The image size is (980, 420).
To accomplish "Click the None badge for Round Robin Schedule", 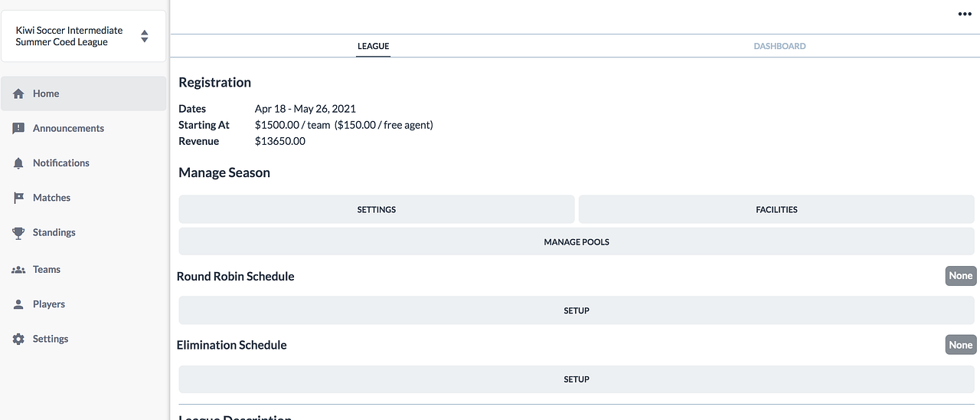I will [x=960, y=276].
